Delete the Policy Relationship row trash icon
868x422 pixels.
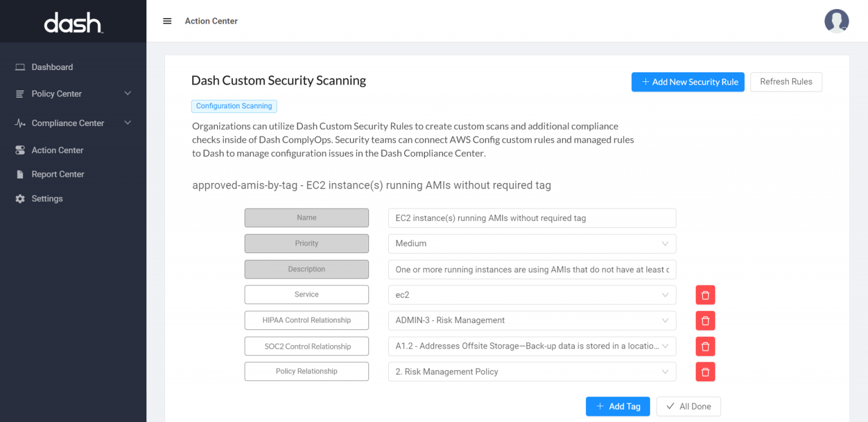point(705,372)
